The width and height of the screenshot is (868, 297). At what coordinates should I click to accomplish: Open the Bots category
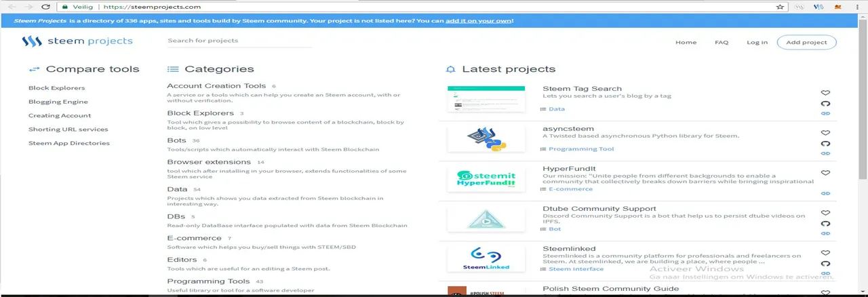176,140
